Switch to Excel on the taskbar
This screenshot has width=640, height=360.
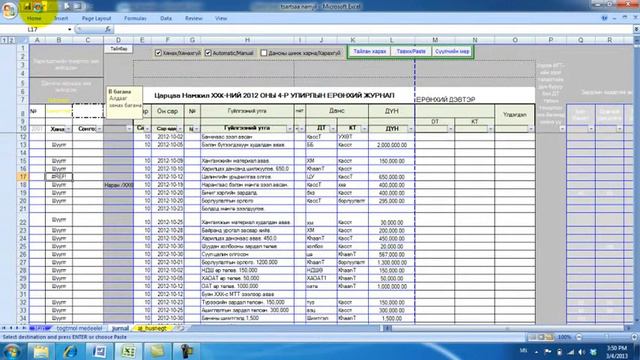128,351
